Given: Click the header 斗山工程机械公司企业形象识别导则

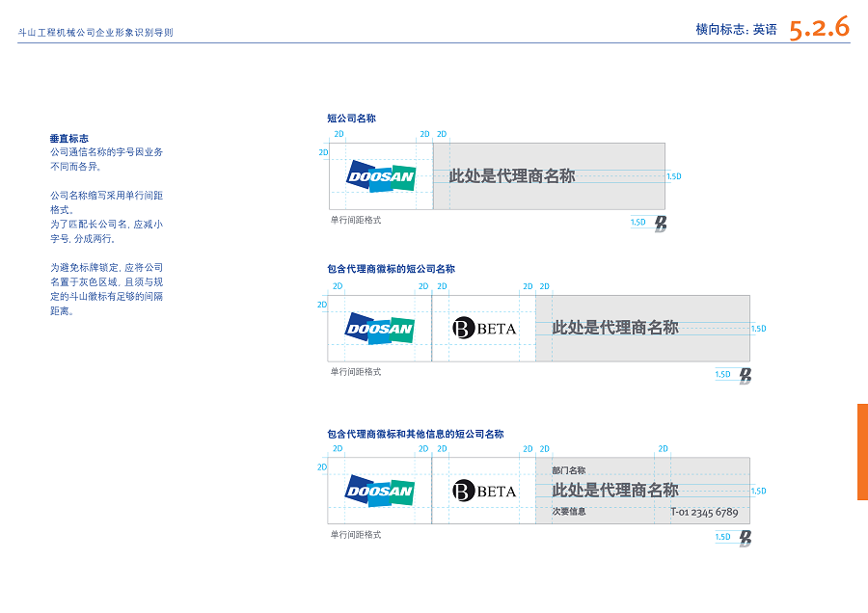Looking at the screenshot, I should (95, 33).
